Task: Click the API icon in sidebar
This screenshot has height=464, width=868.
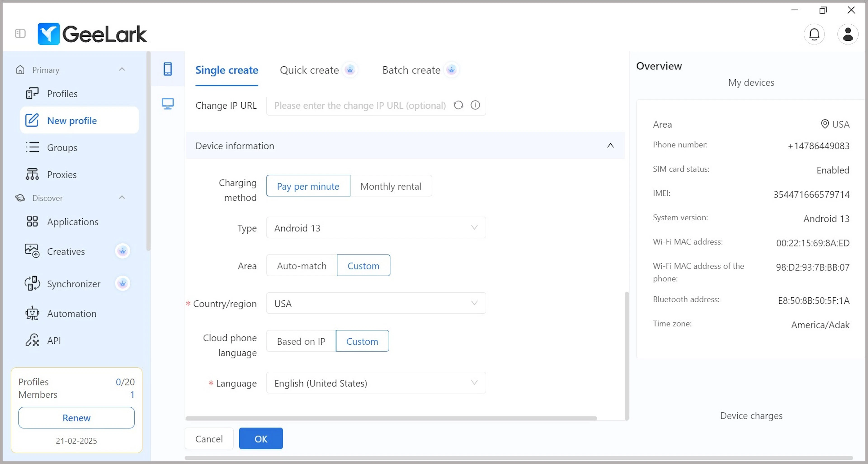Action: (x=32, y=340)
